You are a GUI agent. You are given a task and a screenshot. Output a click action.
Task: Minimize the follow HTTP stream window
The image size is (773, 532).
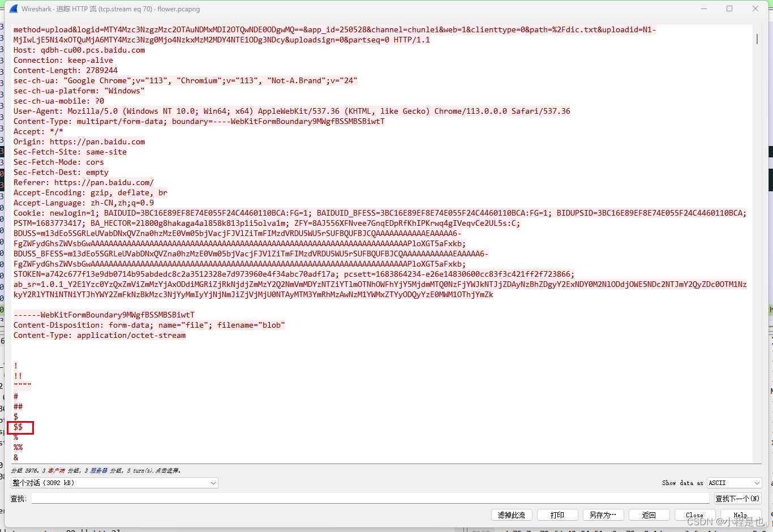(704, 8)
